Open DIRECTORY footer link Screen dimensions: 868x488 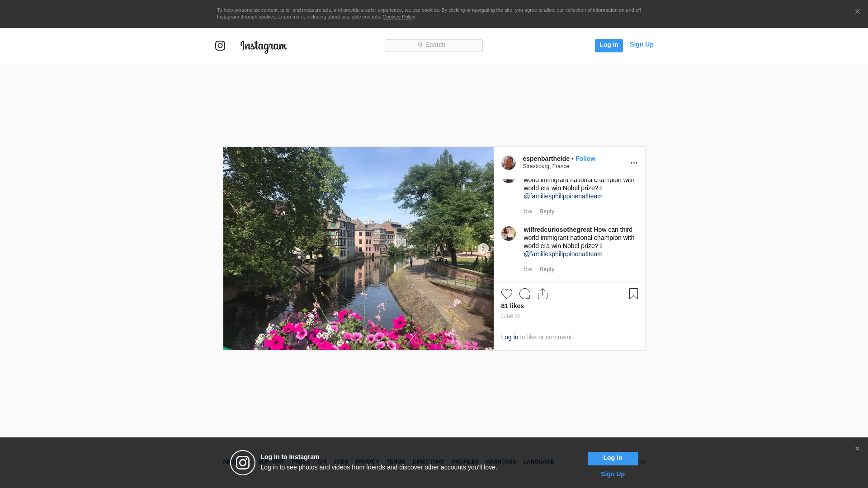click(428, 462)
